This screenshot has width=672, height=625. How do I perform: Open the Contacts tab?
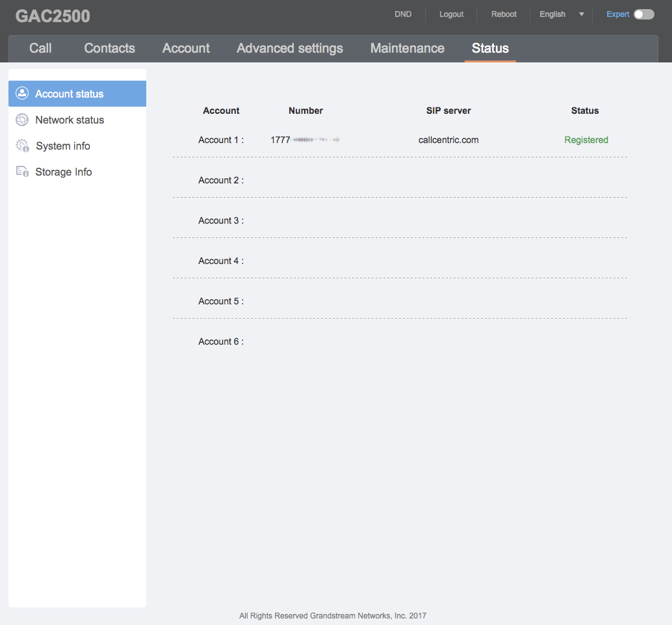pyautogui.click(x=109, y=48)
